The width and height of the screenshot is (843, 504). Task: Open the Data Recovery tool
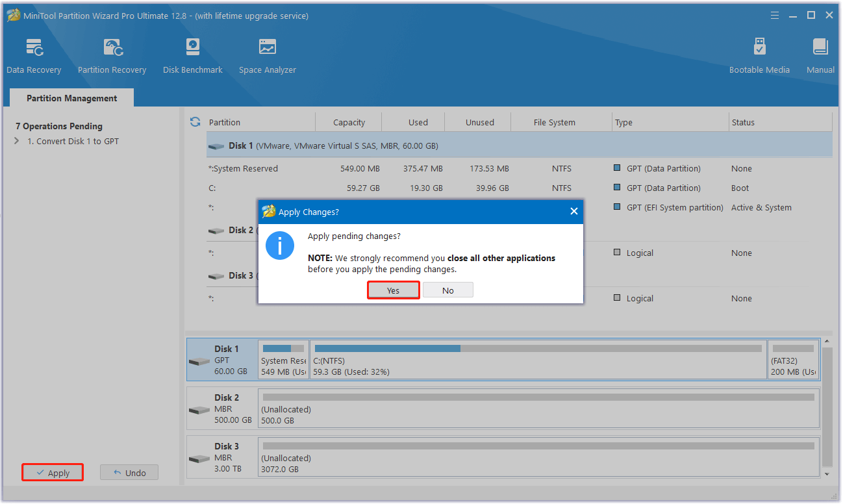34,57
